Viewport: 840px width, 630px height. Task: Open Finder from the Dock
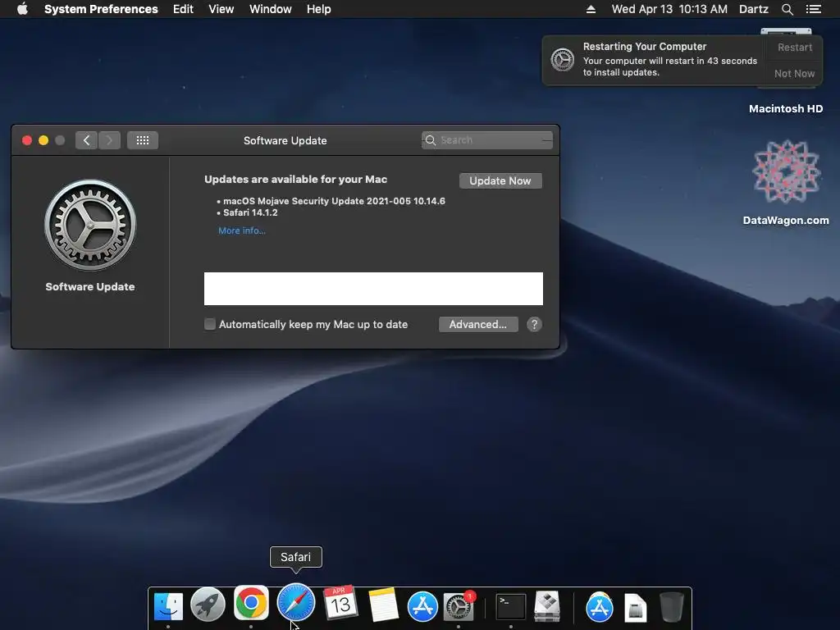pyautogui.click(x=168, y=606)
